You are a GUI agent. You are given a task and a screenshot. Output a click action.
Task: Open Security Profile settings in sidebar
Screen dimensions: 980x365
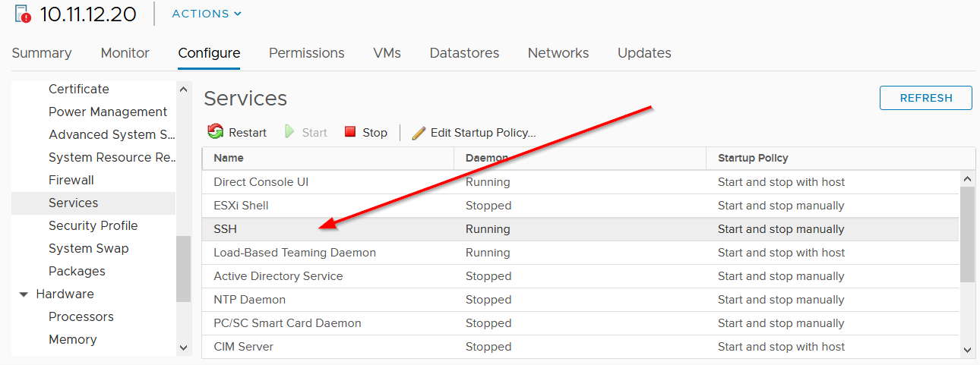[x=93, y=225]
